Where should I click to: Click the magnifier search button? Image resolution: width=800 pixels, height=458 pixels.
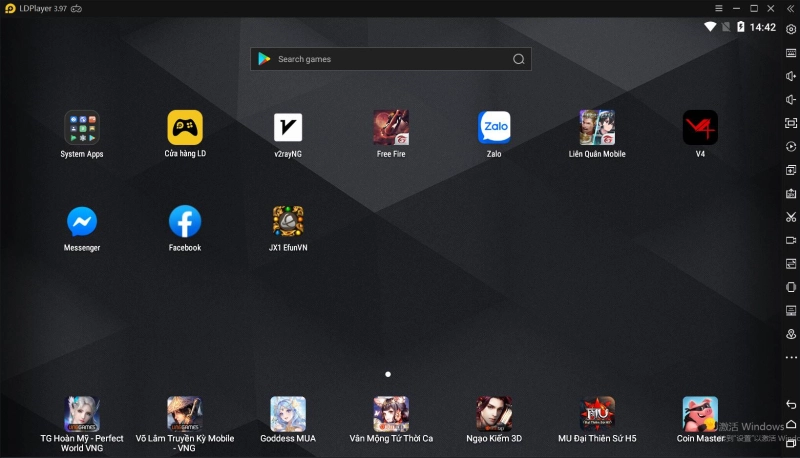(518, 59)
